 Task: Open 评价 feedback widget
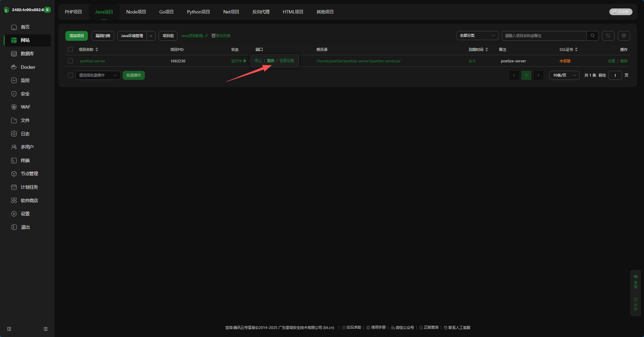[x=636, y=304]
